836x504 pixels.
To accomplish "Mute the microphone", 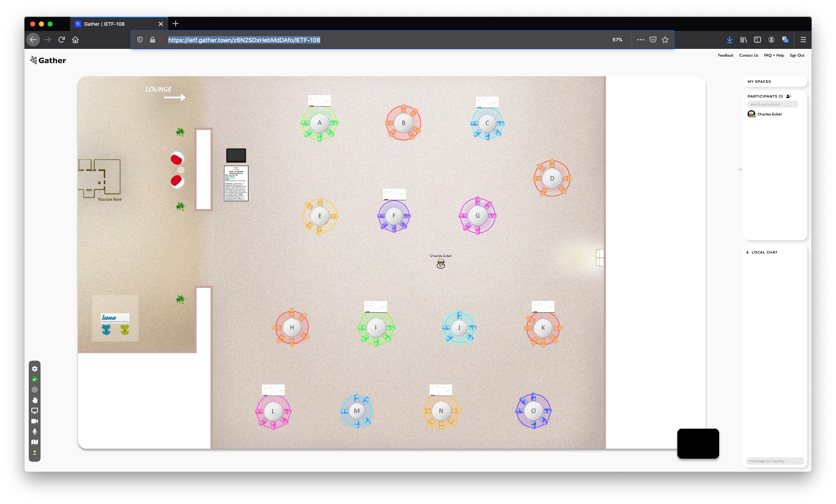I will click(x=34, y=432).
